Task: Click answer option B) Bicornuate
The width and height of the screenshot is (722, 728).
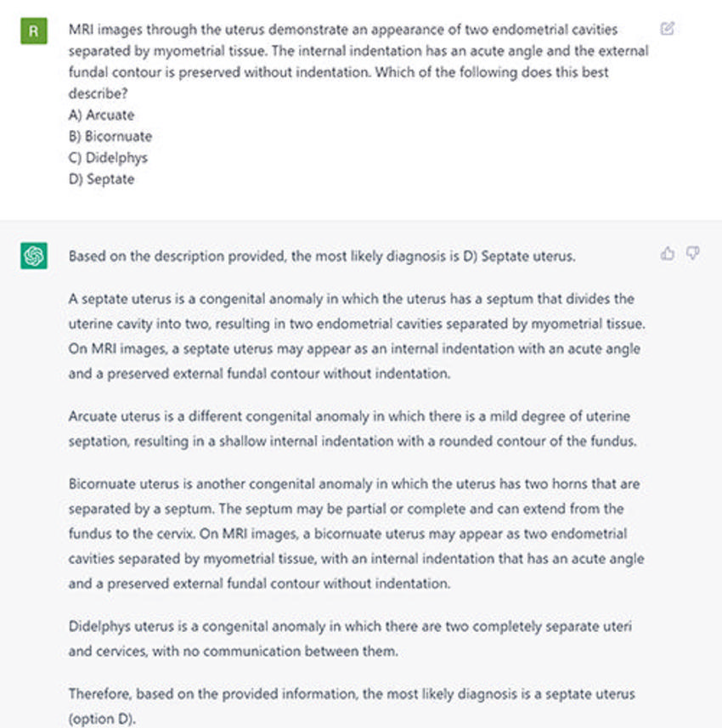Action: click(x=110, y=136)
